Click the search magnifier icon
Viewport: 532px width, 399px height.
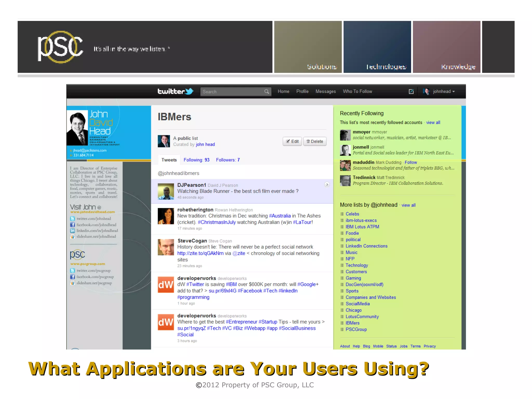[267, 91]
